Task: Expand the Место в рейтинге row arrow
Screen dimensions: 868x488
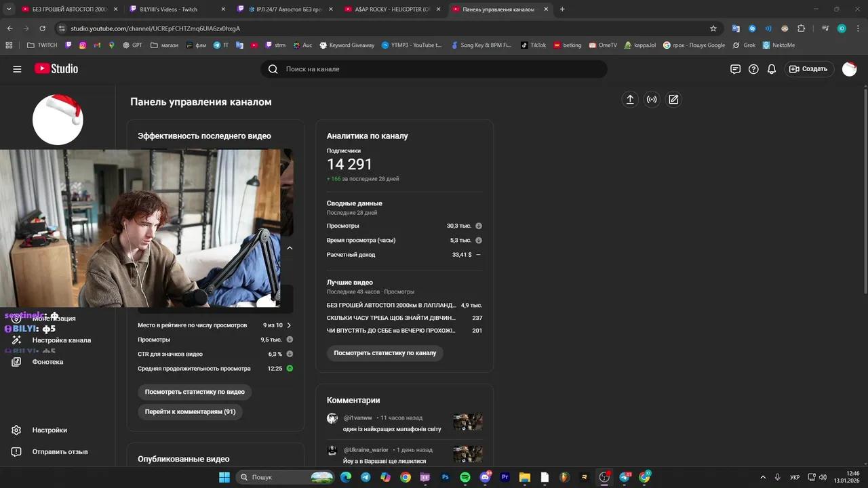Action: (x=290, y=325)
